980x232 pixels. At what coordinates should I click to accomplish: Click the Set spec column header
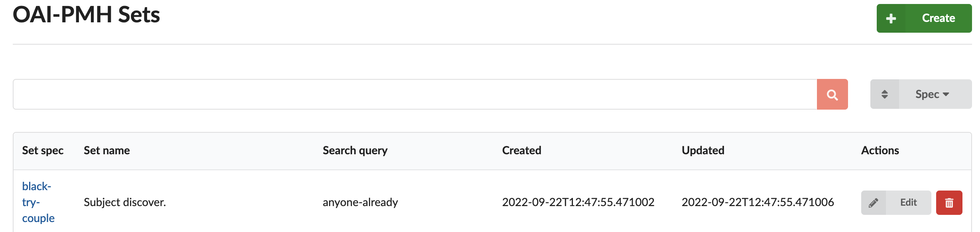(x=43, y=150)
